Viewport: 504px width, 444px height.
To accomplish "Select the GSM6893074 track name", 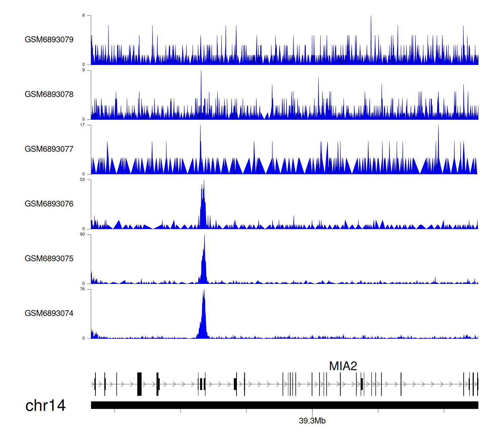I will [x=49, y=313].
